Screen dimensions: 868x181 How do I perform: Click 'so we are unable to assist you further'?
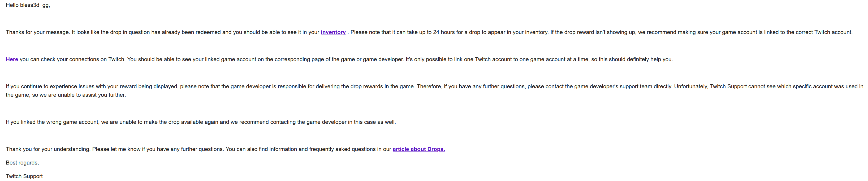(x=79, y=95)
